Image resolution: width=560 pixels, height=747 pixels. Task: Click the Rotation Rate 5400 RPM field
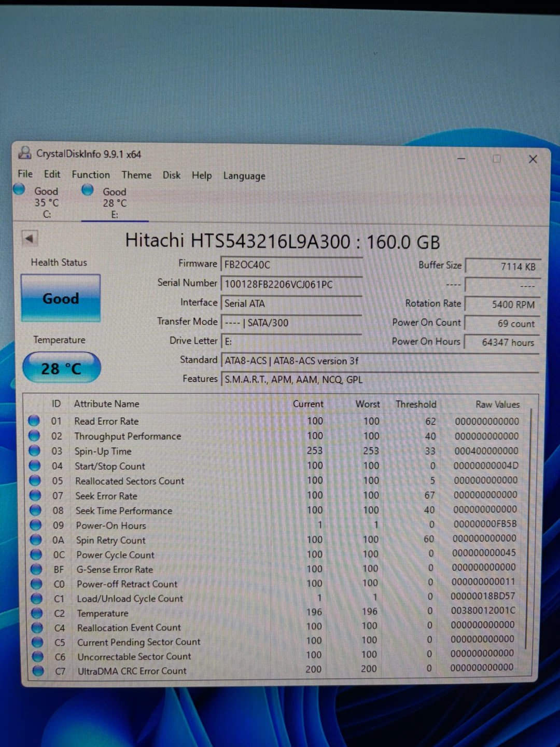tap(503, 305)
